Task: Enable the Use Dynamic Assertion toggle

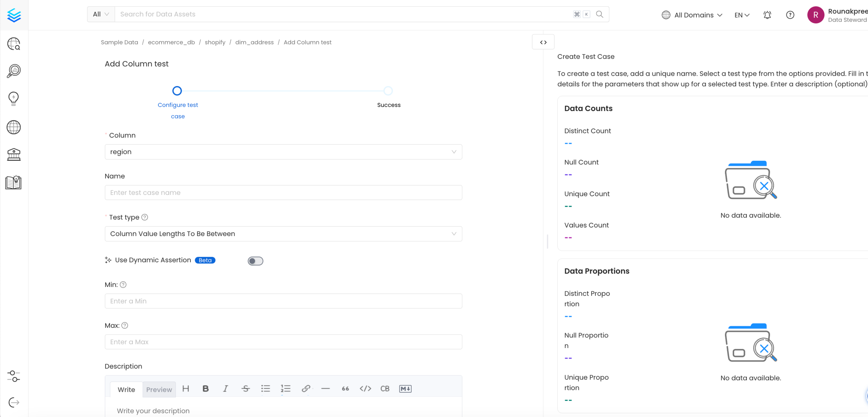Action: [x=255, y=261]
